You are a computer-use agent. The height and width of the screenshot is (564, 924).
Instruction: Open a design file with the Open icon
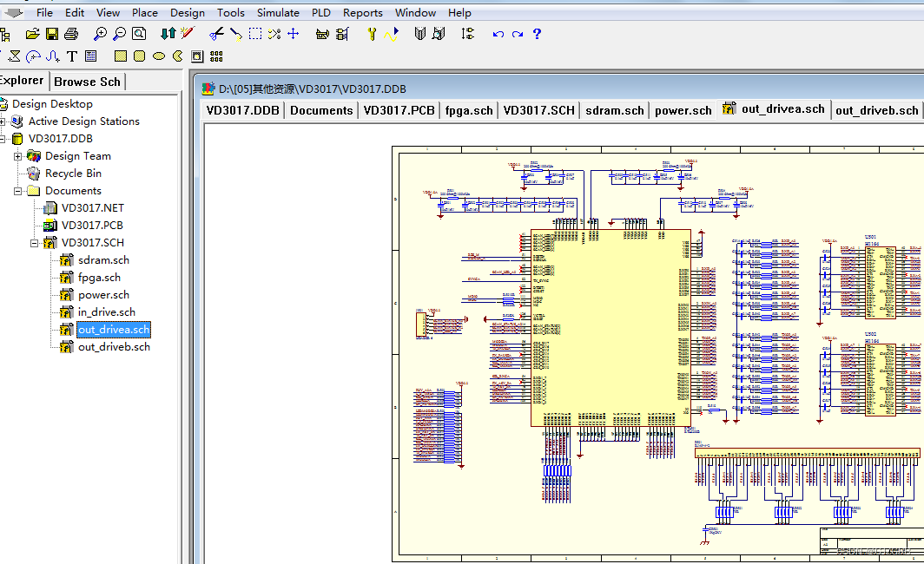coord(32,33)
